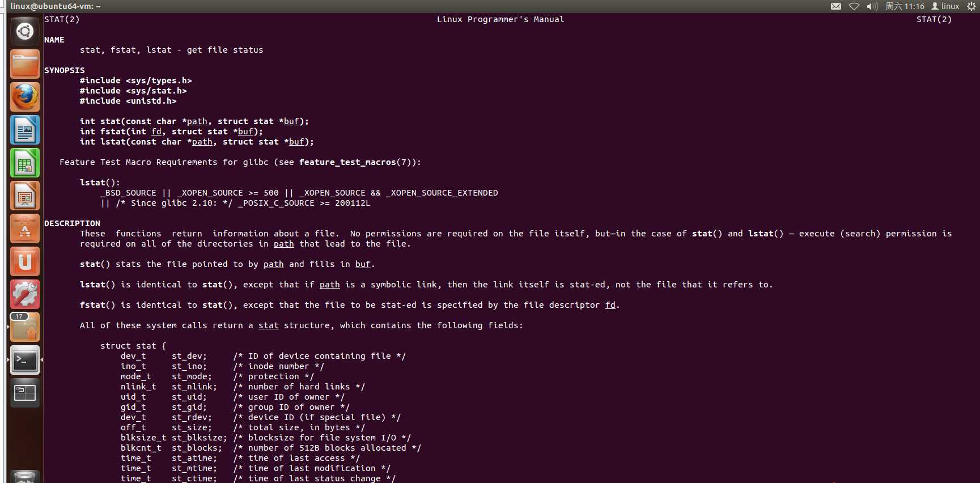The image size is (980, 483).
Task: Click the 'st_ino;' field
Action: [x=189, y=366]
